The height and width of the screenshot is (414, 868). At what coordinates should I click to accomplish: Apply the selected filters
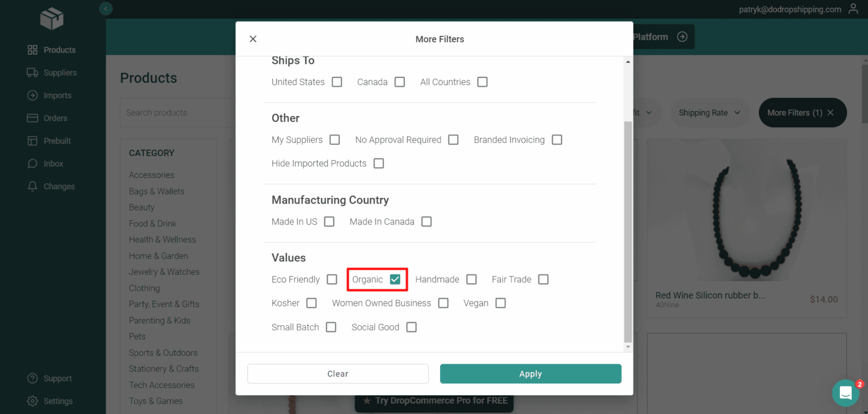click(530, 374)
